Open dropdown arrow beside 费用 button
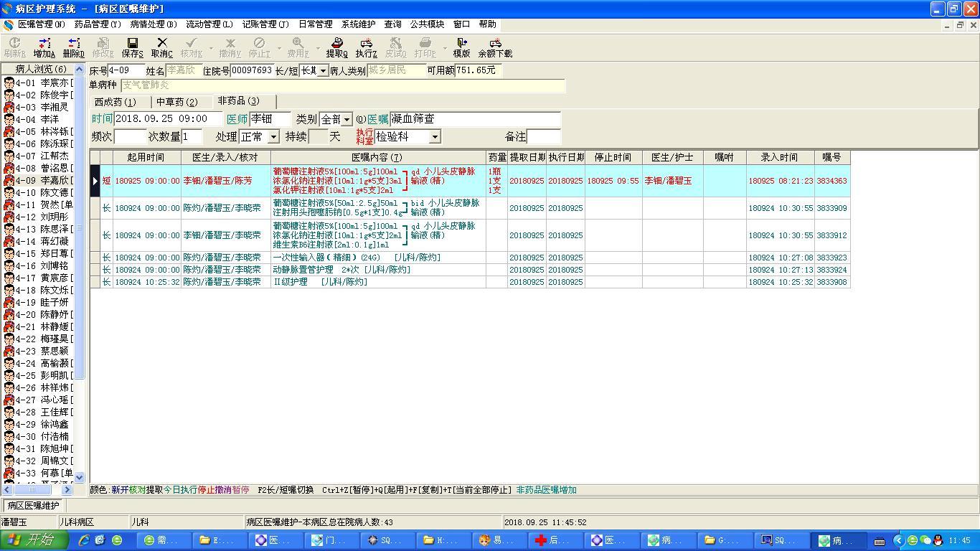The width and height of the screenshot is (980, 551). click(x=318, y=48)
